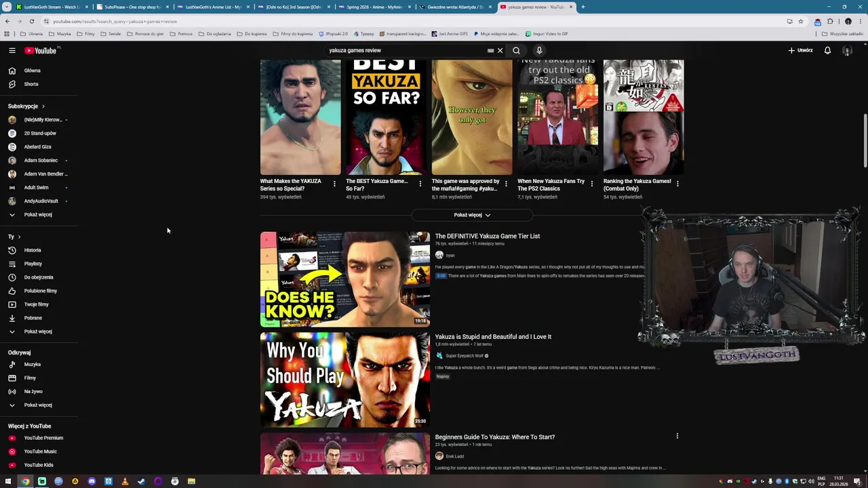Open the Adult Swim subscription channel
The image size is (868, 488).
click(36, 188)
